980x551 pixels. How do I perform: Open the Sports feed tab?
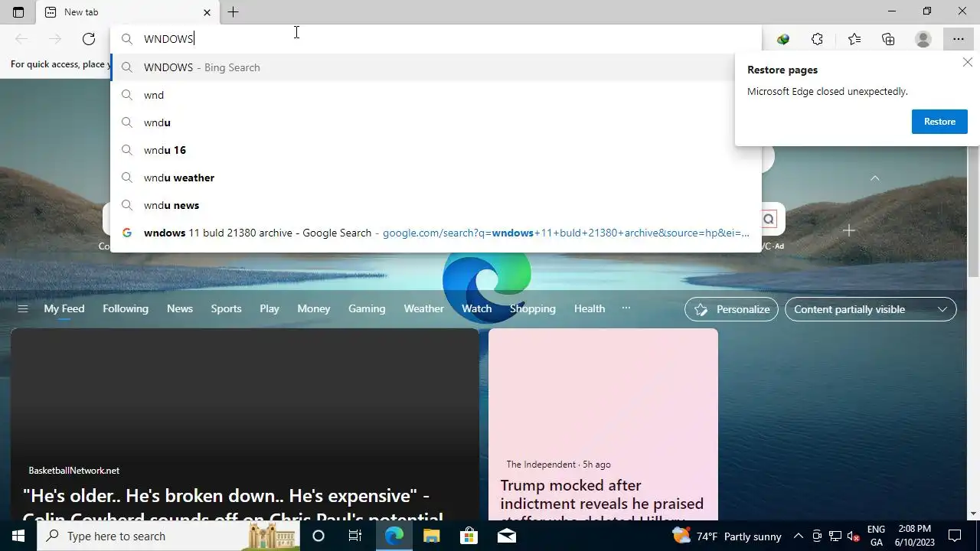click(x=226, y=308)
